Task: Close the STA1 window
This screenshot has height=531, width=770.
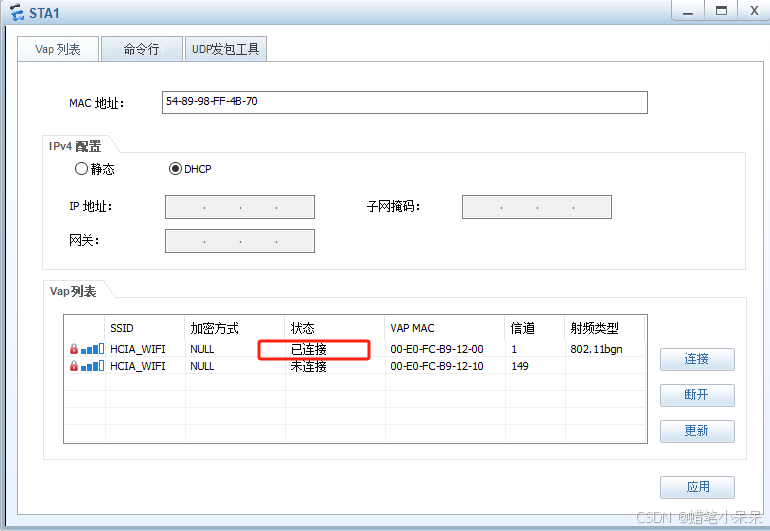Action: [x=754, y=11]
